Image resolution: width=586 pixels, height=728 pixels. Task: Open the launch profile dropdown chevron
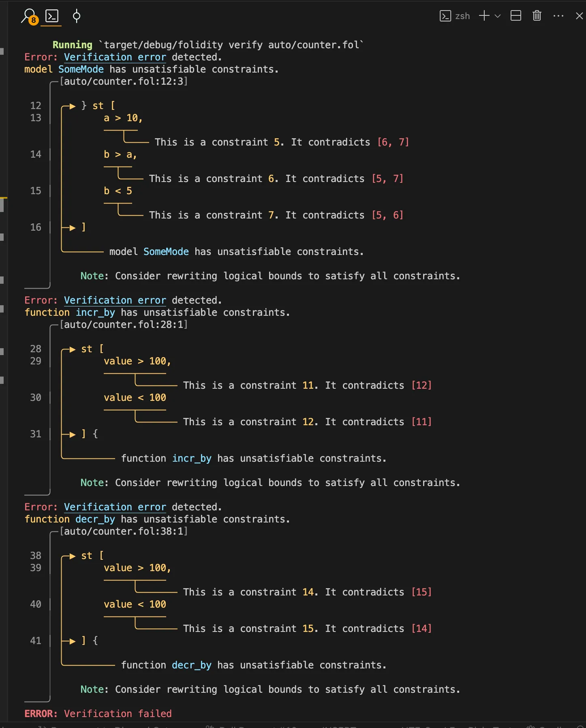click(498, 16)
